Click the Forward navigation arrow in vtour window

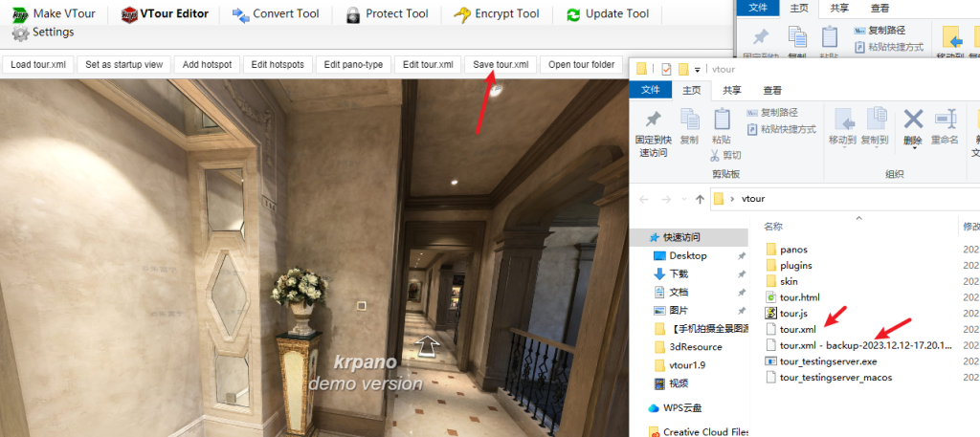[x=666, y=199]
